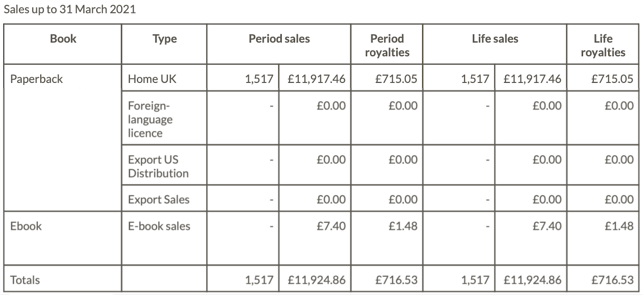Click the Totals row label

point(25,280)
